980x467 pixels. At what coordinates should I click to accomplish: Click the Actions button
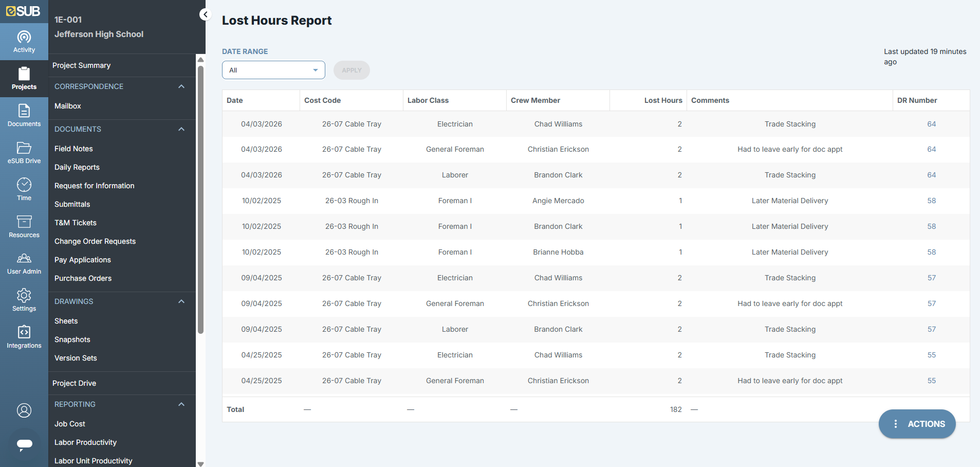(917, 424)
